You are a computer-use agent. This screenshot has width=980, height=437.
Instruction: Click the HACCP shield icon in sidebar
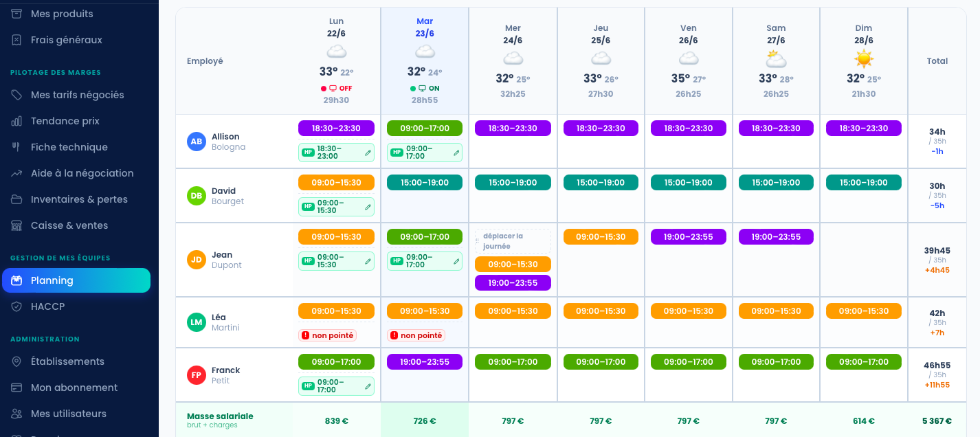click(x=16, y=306)
